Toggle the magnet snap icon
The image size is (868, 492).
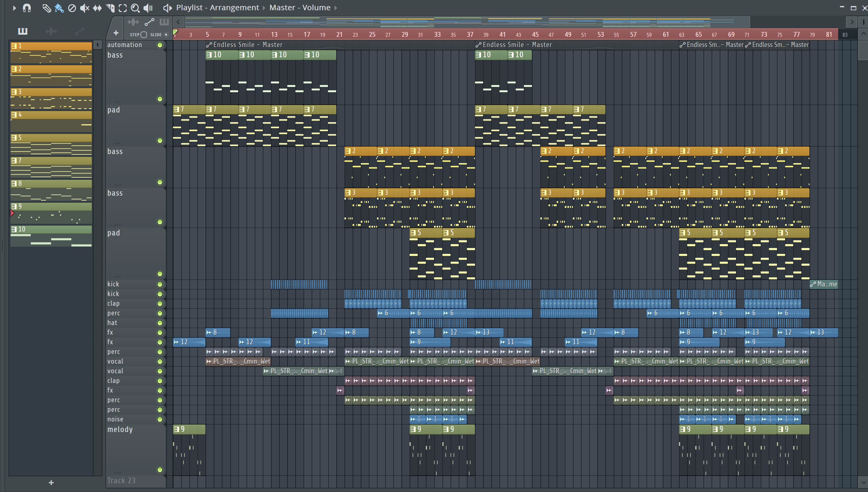coord(27,8)
